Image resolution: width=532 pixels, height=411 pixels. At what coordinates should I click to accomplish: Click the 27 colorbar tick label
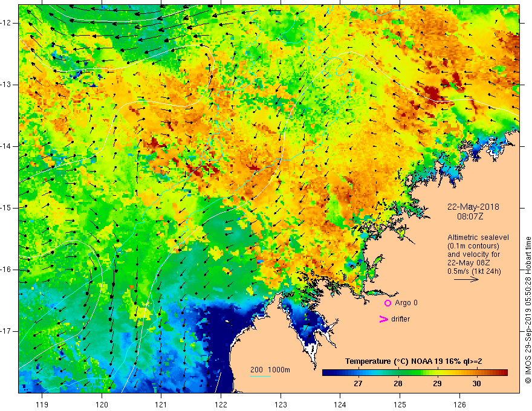358,384
